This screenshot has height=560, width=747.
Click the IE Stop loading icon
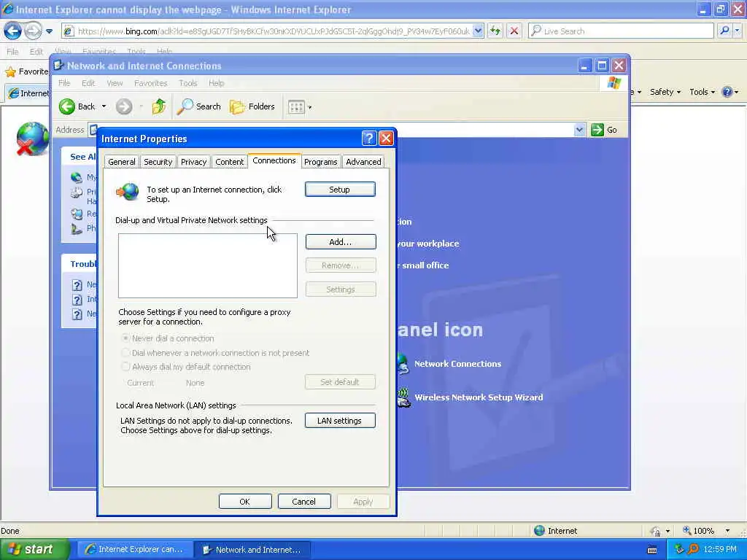(x=514, y=31)
